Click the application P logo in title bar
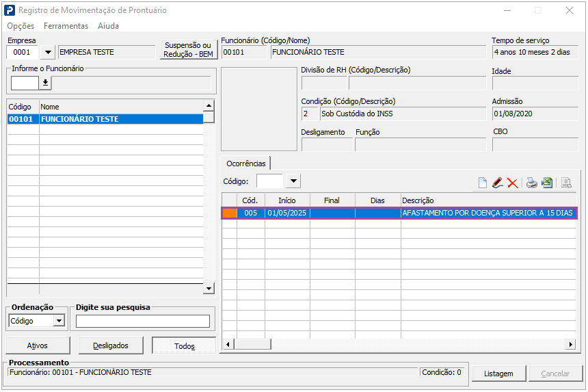 [x=10, y=10]
